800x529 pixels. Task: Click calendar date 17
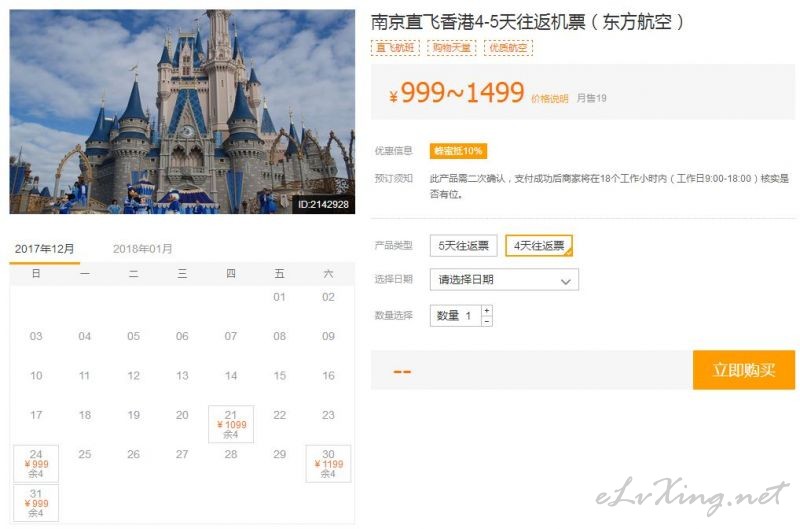coord(36,415)
